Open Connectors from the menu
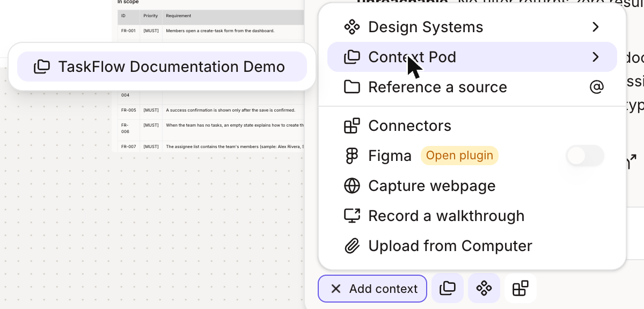This screenshot has height=309, width=644. click(x=472, y=126)
